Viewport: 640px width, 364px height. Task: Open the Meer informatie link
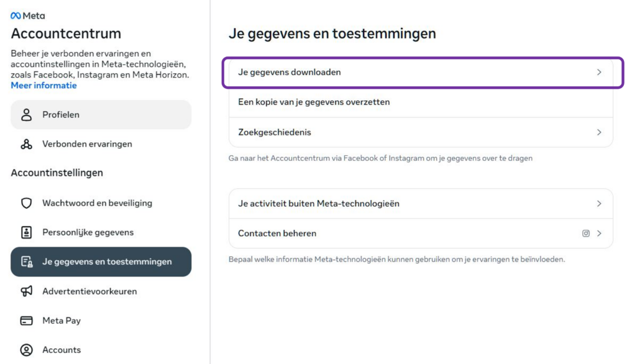pyautogui.click(x=43, y=85)
